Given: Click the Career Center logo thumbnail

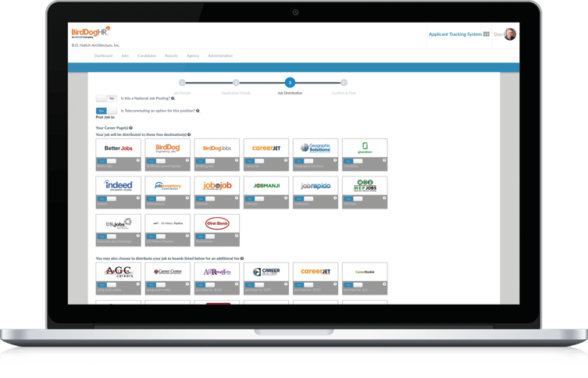Looking at the screenshot, I should pos(168,272).
